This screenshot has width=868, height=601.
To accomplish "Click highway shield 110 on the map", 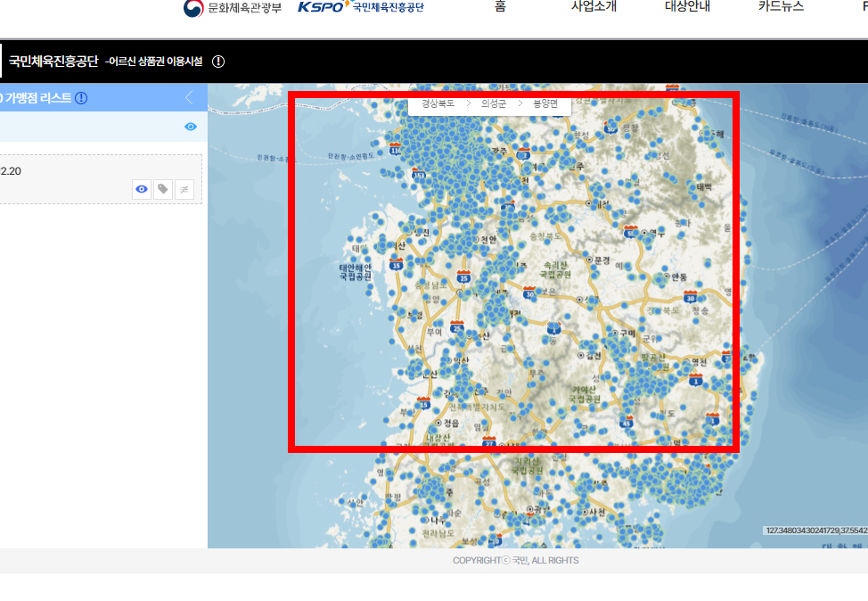I will point(396,150).
